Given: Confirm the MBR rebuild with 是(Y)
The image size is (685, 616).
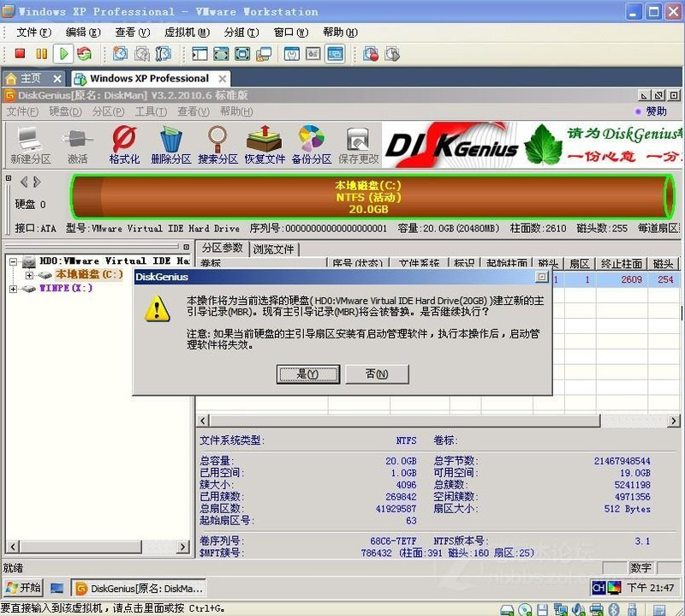Looking at the screenshot, I should click(x=307, y=374).
